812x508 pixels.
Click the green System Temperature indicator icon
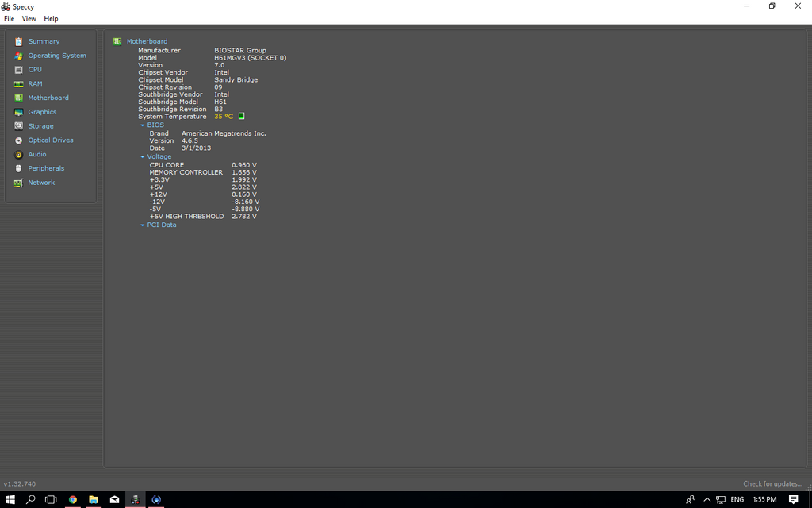point(241,116)
